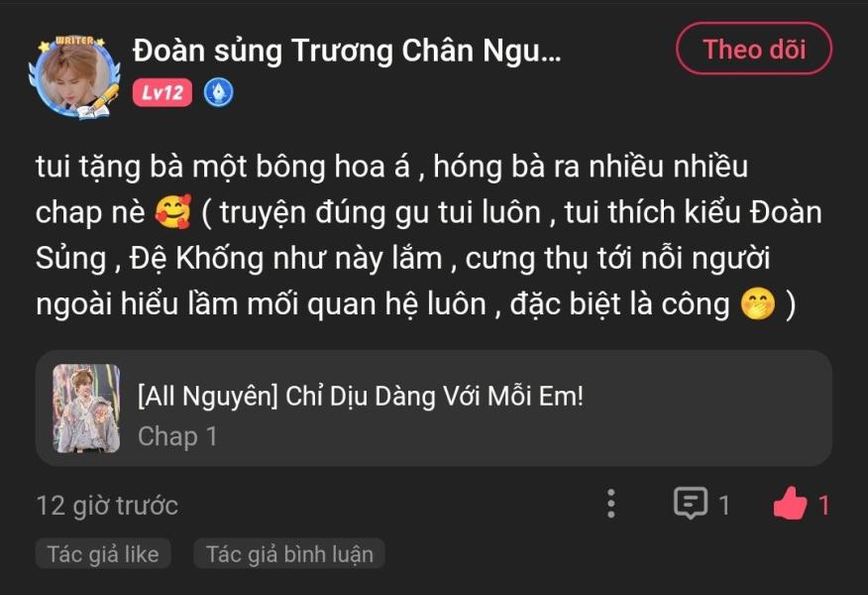Toggle the red thumbs-up like icon
The width and height of the screenshot is (868, 595).
click(x=790, y=503)
